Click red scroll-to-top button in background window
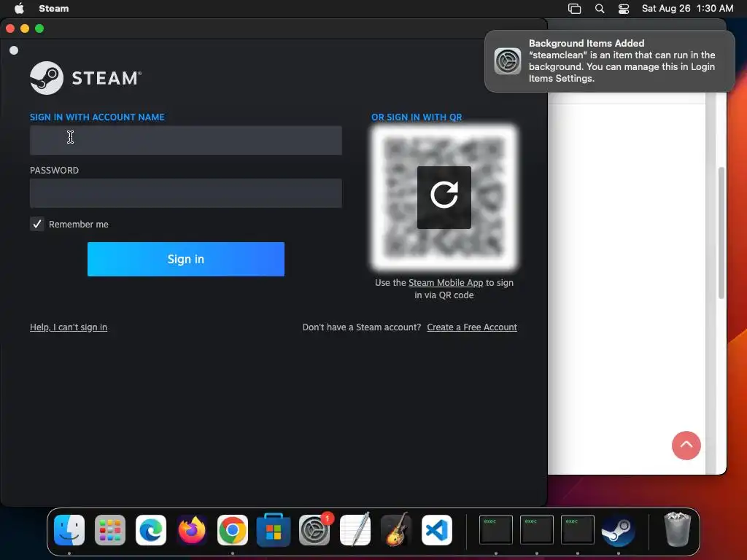Screen dimensions: 747x560 coord(686,446)
